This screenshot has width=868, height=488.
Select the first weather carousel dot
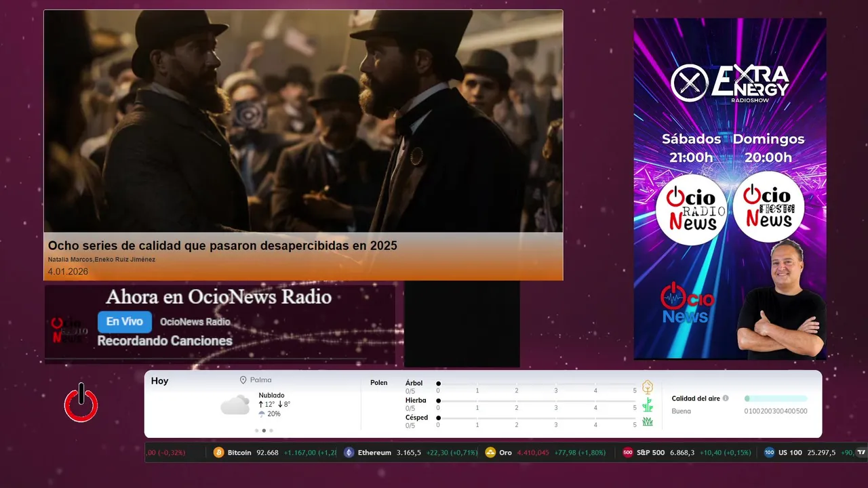pyautogui.click(x=257, y=430)
